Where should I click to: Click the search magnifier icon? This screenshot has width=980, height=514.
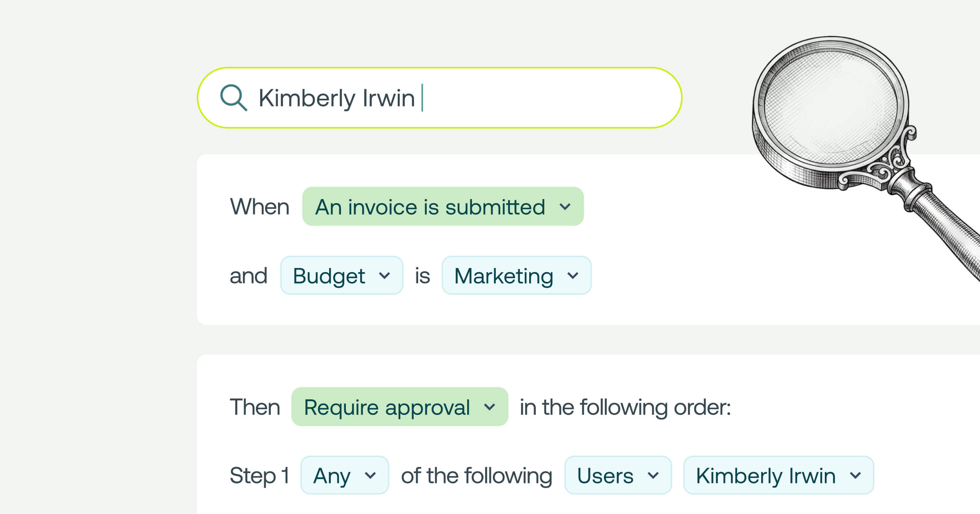(x=234, y=98)
